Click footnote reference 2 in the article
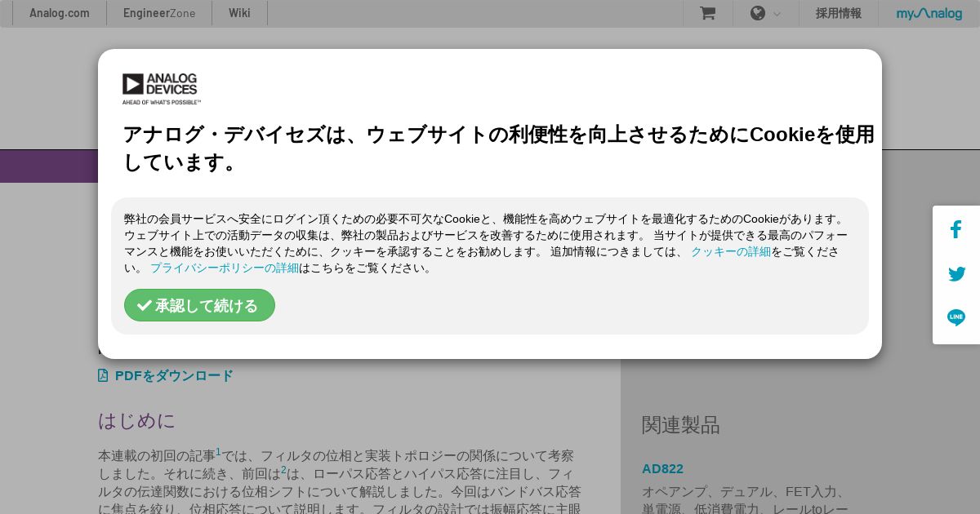The height and width of the screenshot is (514, 980). coord(283,469)
